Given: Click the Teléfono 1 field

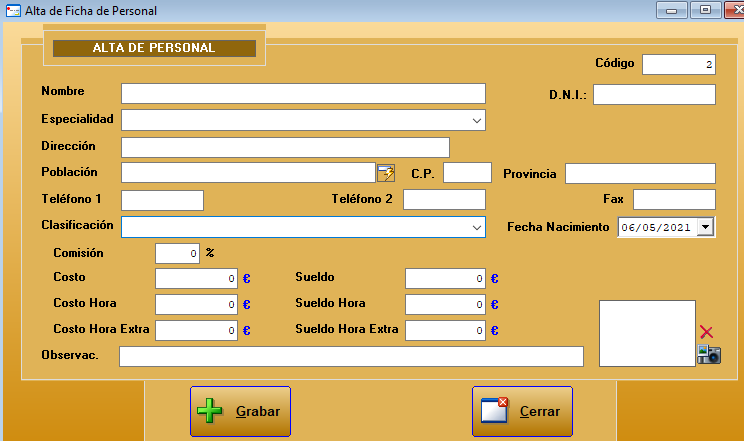Looking at the screenshot, I should pyautogui.click(x=162, y=200).
